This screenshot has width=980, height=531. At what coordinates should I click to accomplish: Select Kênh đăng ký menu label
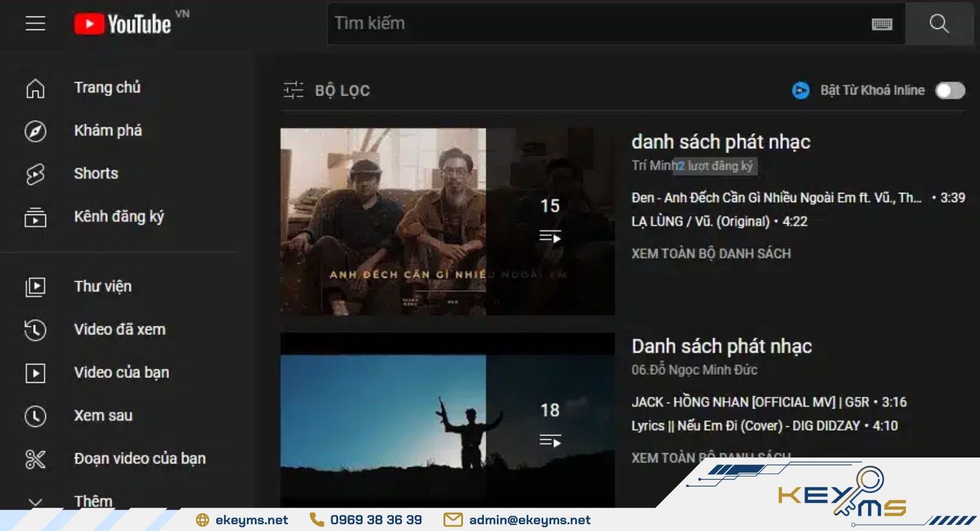click(119, 217)
